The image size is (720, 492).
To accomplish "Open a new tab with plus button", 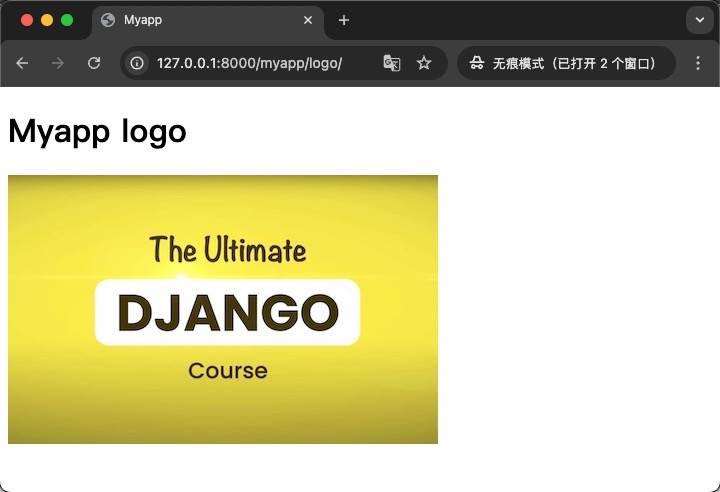I will coord(343,20).
